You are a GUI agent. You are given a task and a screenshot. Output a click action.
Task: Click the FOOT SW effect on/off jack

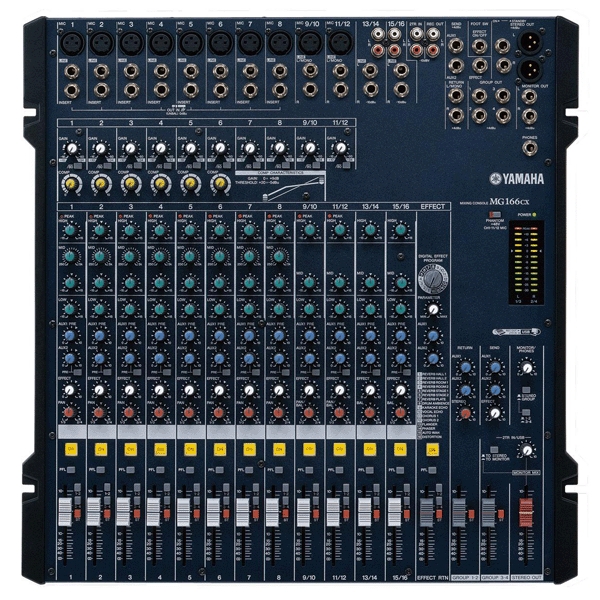479,47
